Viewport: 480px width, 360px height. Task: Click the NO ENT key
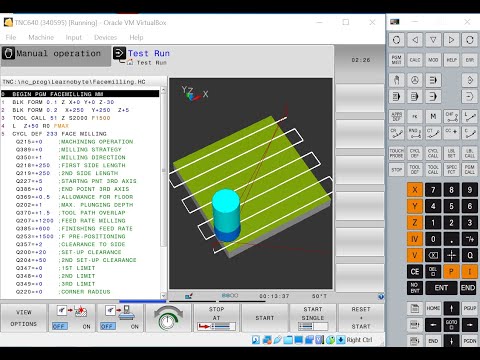tap(415, 288)
